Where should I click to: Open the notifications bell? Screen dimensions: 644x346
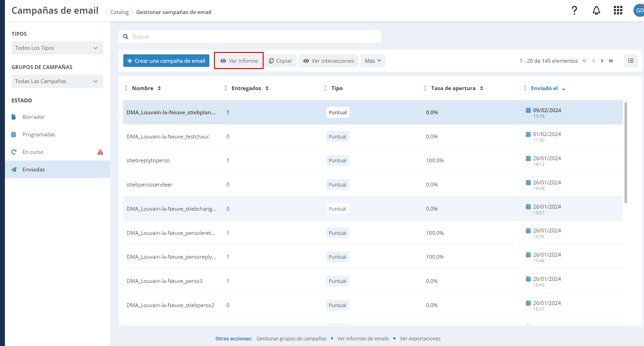(x=596, y=11)
